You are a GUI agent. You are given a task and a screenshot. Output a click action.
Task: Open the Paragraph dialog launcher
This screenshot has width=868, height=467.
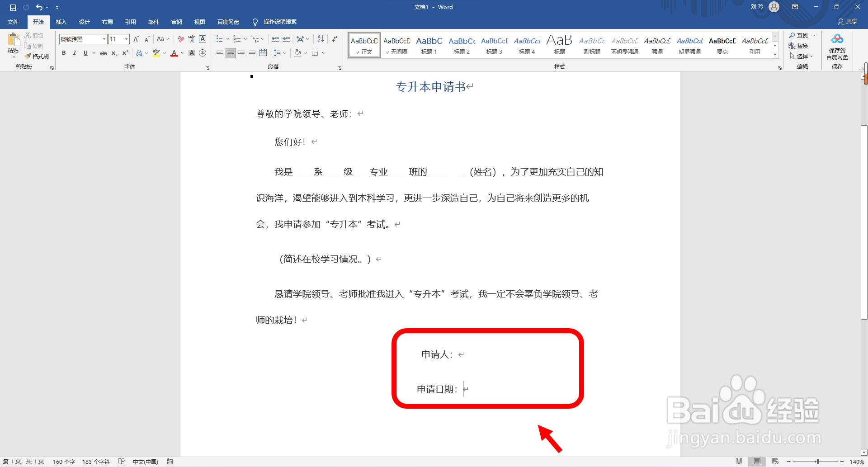pos(339,67)
